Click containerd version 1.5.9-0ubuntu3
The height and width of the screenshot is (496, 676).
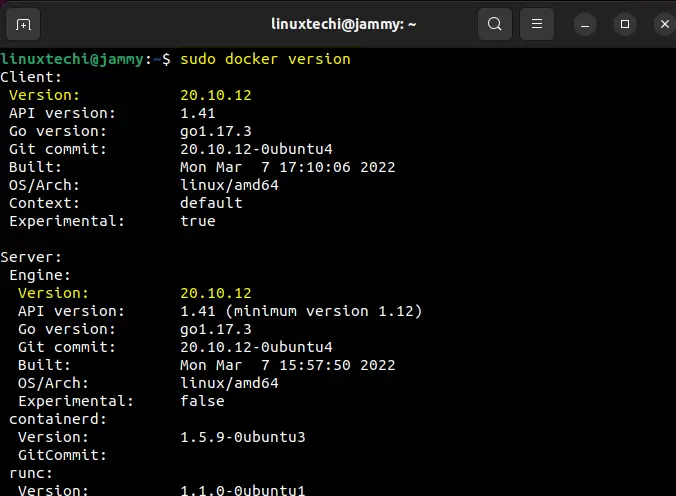(x=243, y=437)
